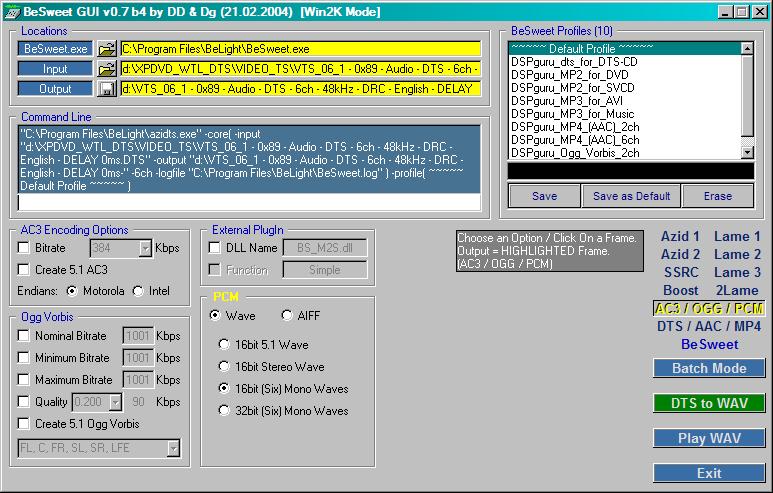773x493 pixels.
Task: Enable the Ogg Quality checkbox
Action: tap(23, 402)
